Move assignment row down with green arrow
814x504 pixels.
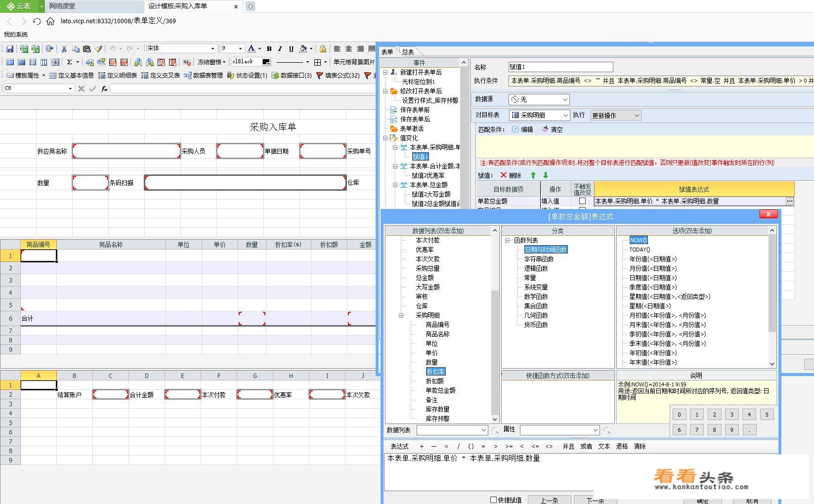point(546,175)
